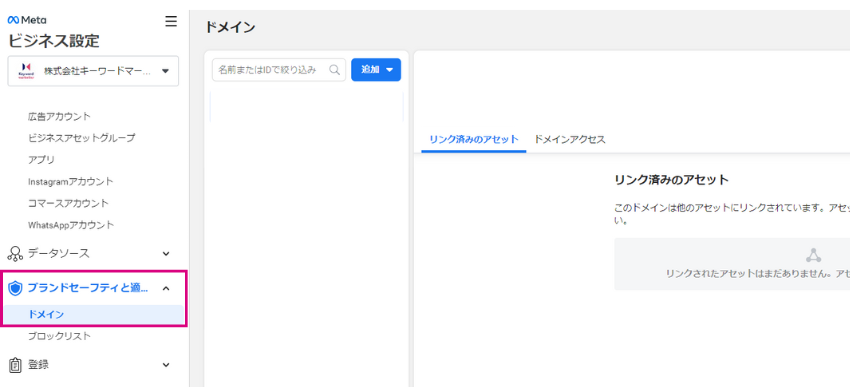This screenshot has height=387, width=850.
Task: Focus the 名前またはIDで絞り込み filter field
Action: 279,70
